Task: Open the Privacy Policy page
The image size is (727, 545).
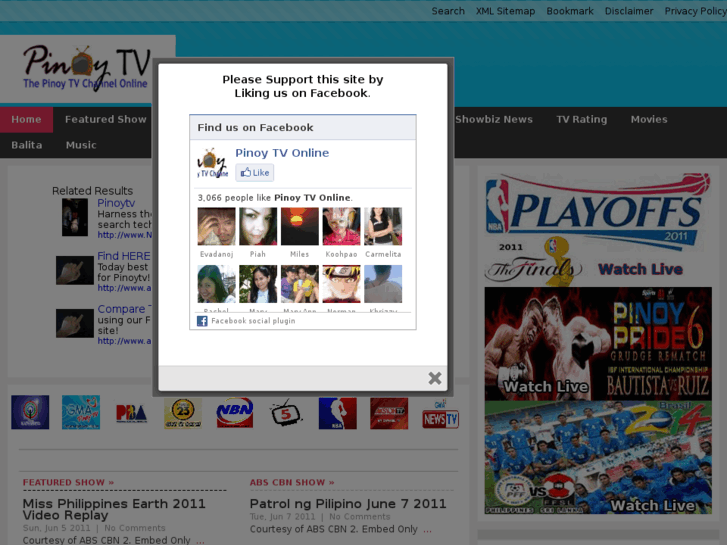Action: (x=695, y=11)
